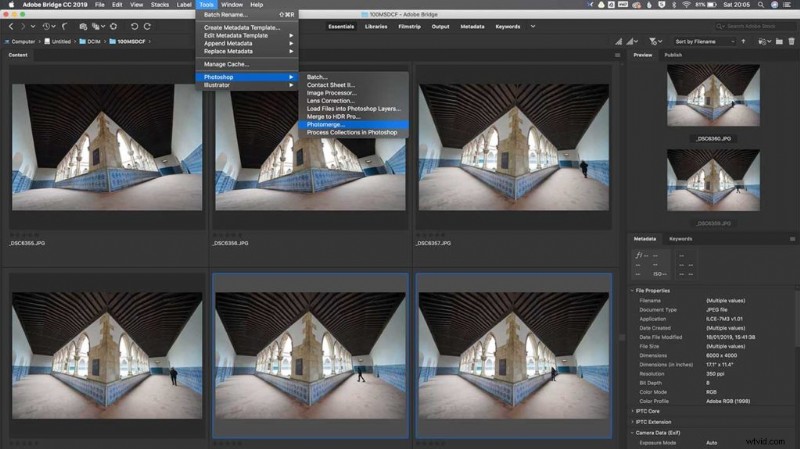Click the trash delete icon
Image resolution: width=800 pixels, height=449 pixels.
tap(791, 41)
